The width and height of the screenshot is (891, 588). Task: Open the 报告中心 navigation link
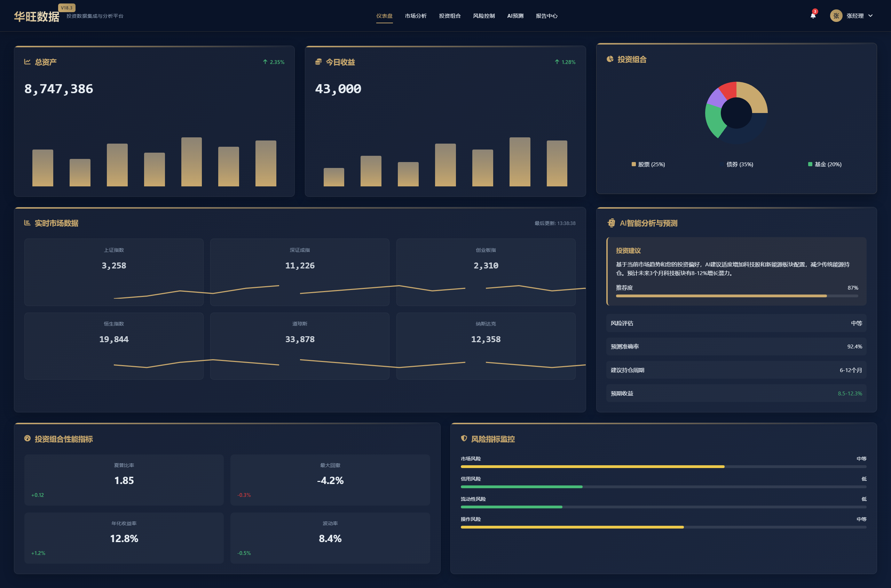546,16
